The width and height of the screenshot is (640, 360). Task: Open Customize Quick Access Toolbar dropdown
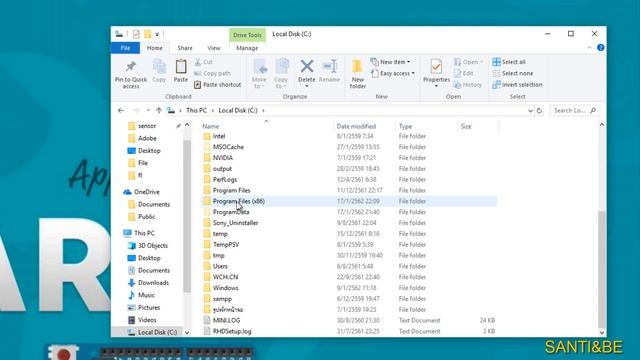tap(157, 34)
